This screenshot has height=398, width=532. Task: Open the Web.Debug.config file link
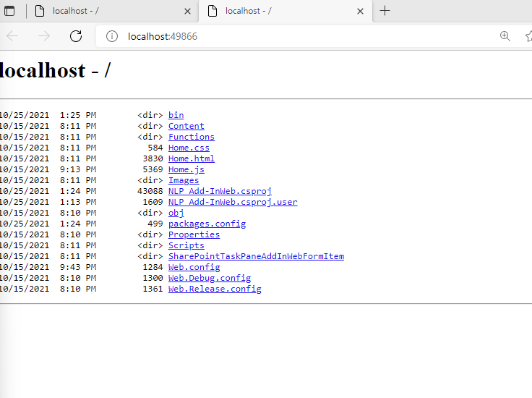pyautogui.click(x=210, y=278)
